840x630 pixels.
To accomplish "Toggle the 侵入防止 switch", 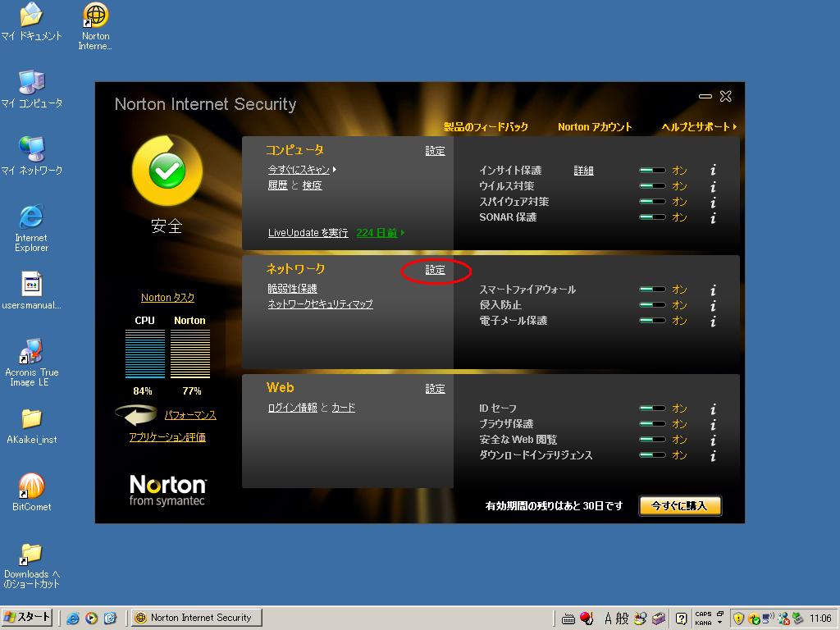I will click(x=653, y=305).
